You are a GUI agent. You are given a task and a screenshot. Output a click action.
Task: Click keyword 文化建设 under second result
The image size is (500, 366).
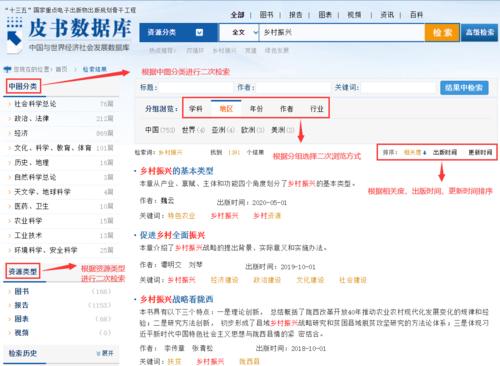(310, 280)
